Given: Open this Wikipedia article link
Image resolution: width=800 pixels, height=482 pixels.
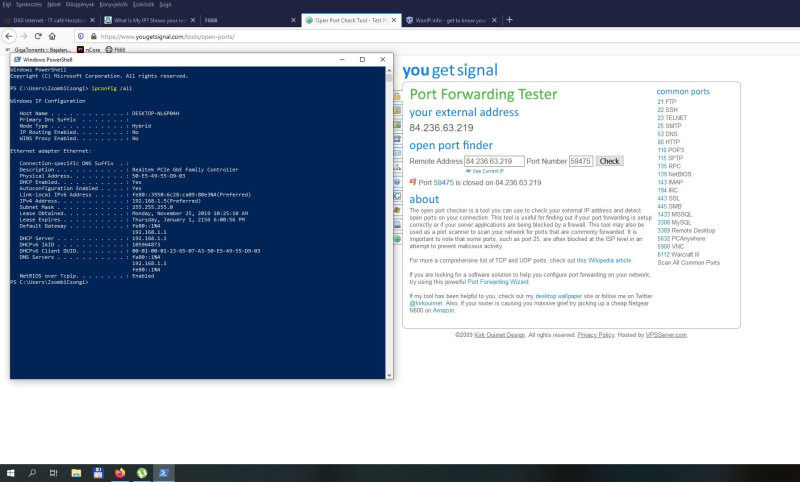Looking at the screenshot, I should tap(604, 260).
